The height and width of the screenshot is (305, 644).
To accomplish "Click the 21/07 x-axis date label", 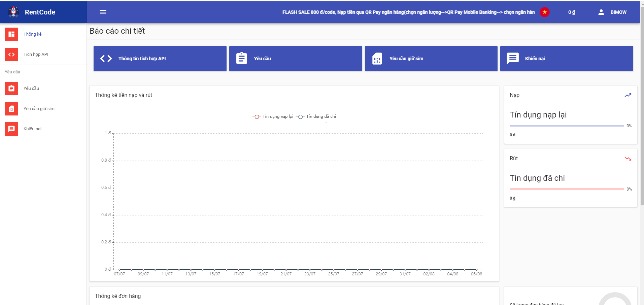I will point(286,274).
